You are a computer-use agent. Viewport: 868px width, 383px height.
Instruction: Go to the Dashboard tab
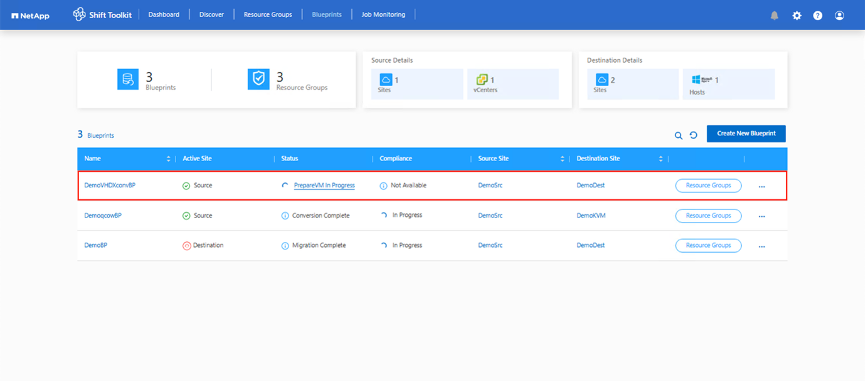164,14
